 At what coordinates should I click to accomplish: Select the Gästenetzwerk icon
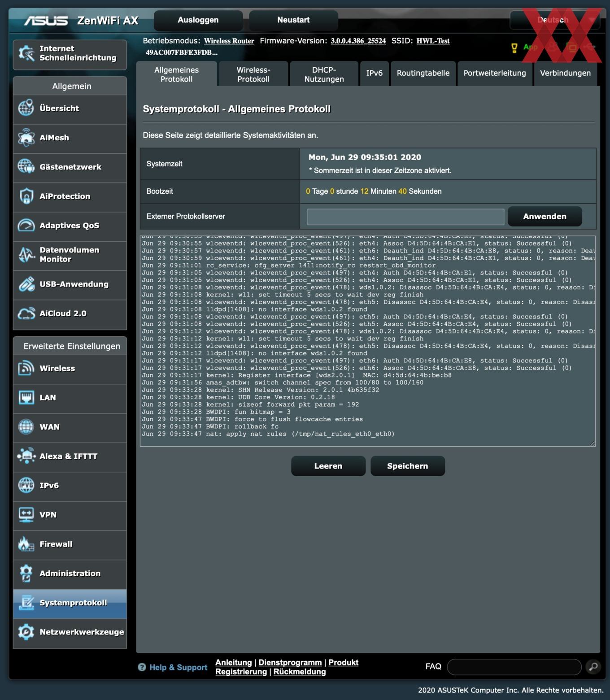[26, 167]
